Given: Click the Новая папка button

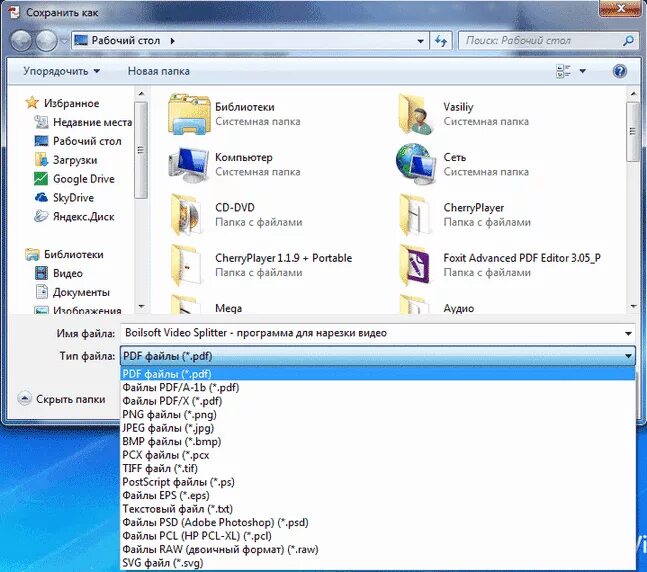Looking at the screenshot, I should (x=158, y=71).
